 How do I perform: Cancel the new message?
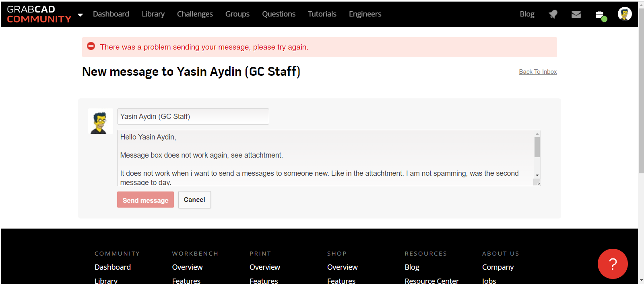(194, 200)
